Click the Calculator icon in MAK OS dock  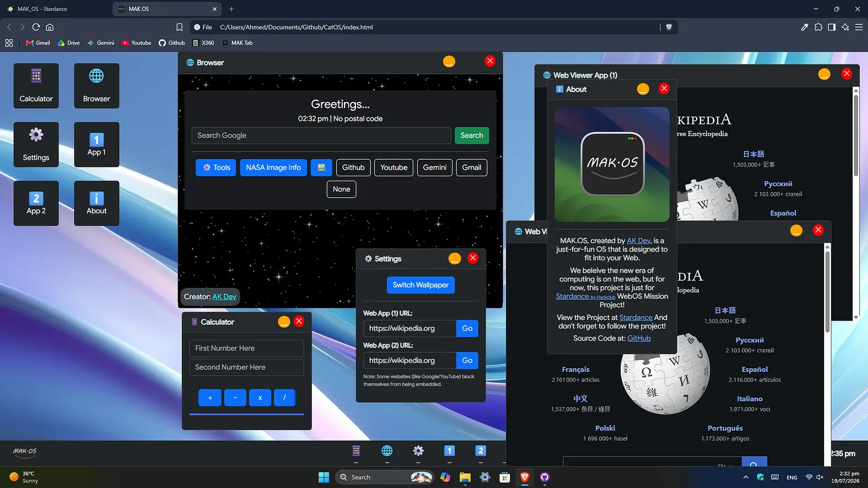(356, 451)
